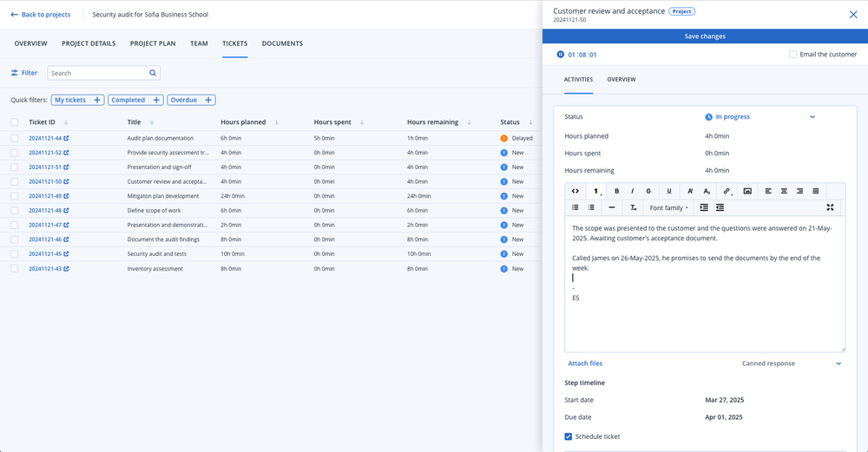
Task: Center align text in editor
Action: coord(784,191)
